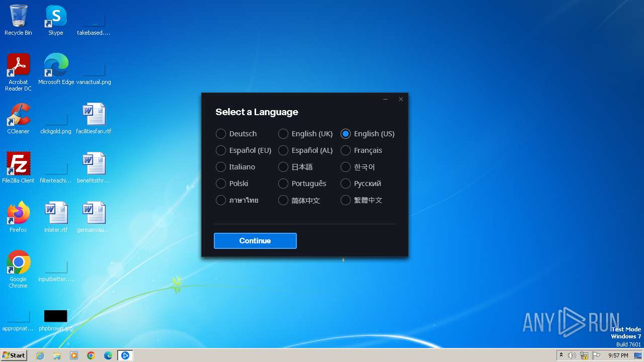
Task: Open Acrobat Reader DC shortcut
Action: point(18,72)
